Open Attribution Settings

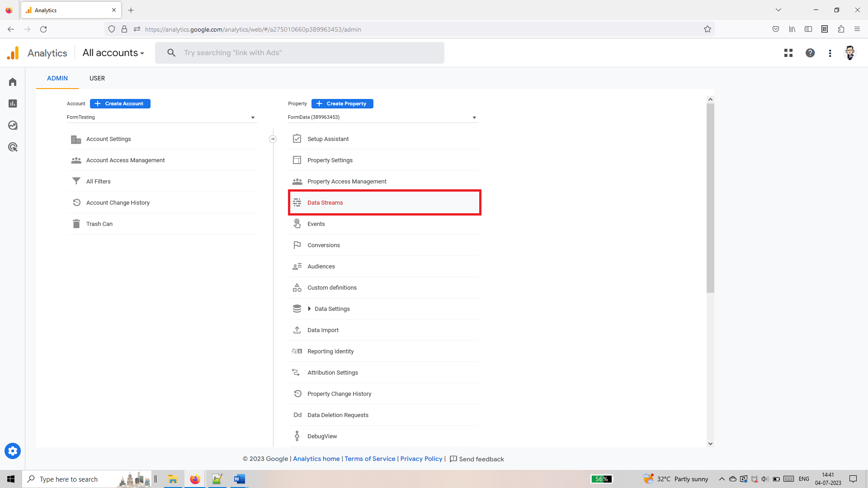pos(384,372)
